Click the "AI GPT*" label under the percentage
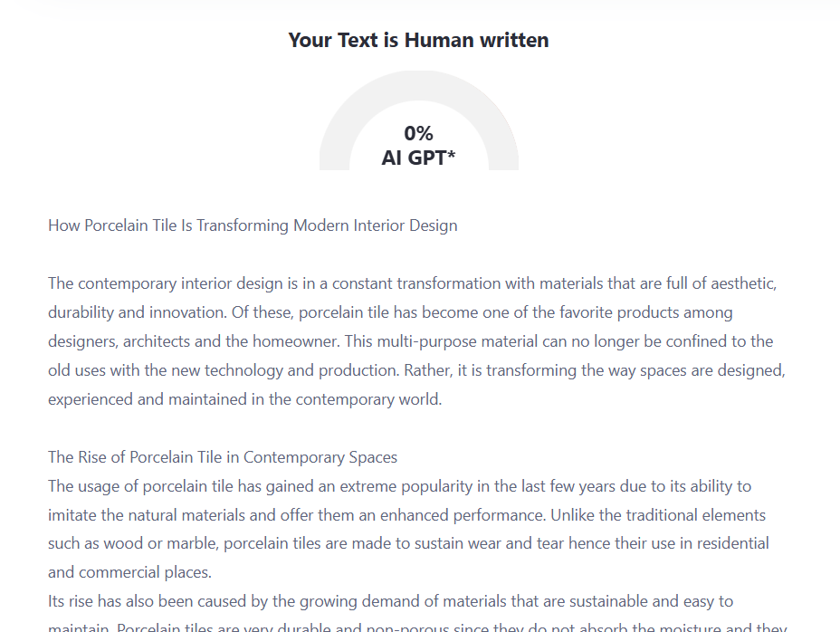 tap(418, 158)
